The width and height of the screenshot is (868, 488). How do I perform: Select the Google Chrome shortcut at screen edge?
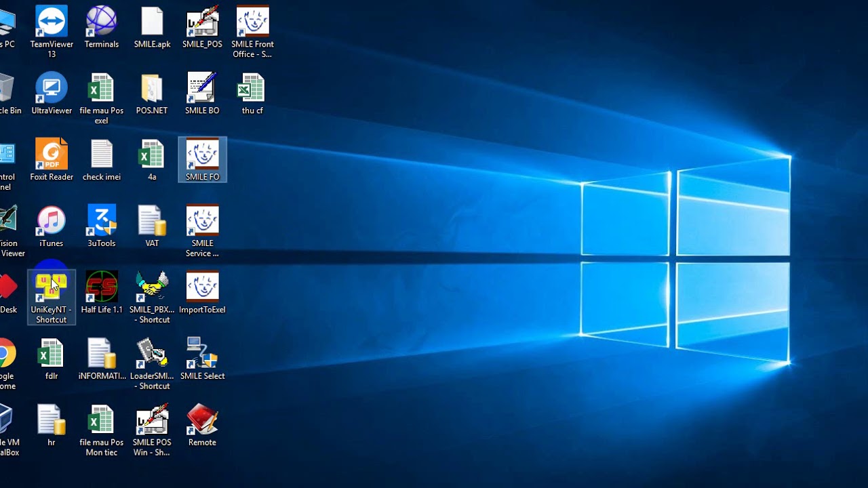pos(7,364)
